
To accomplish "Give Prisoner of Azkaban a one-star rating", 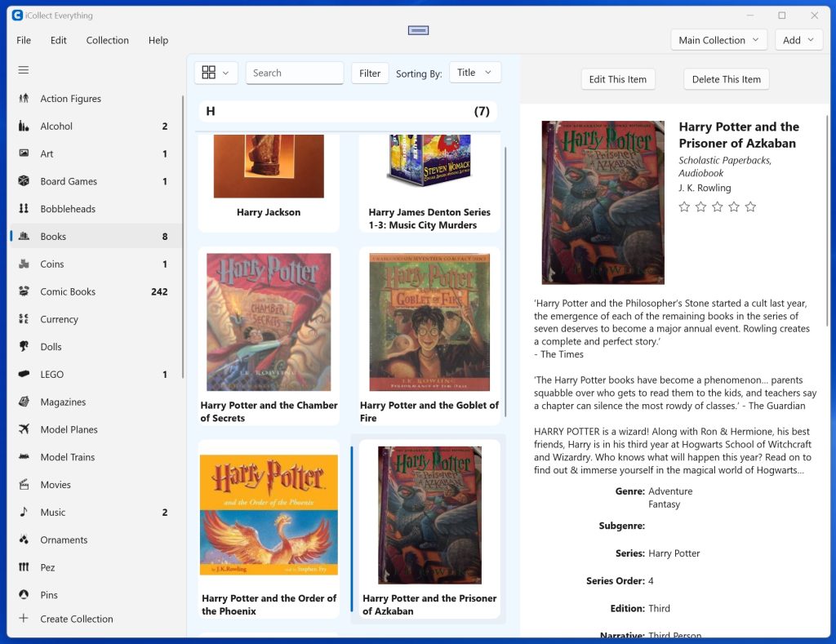I will pyautogui.click(x=684, y=207).
